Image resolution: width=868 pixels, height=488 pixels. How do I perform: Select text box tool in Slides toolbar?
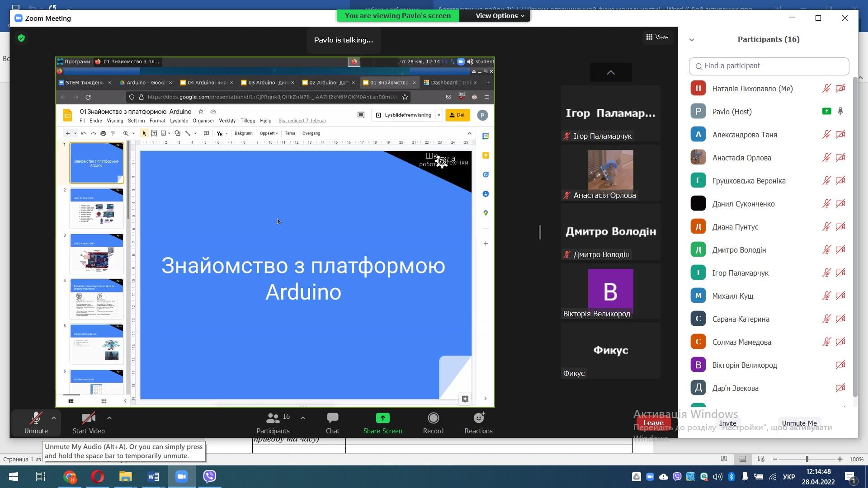(154, 133)
